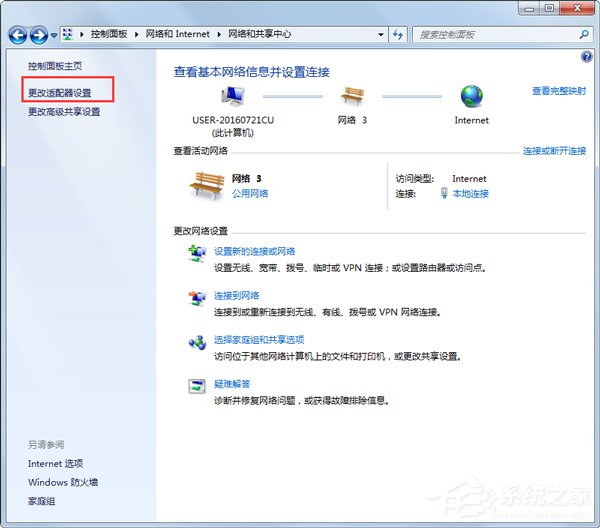Click the troubleshooting 疑难解答 icon
This screenshot has height=528, width=600.
click(197, 386)
